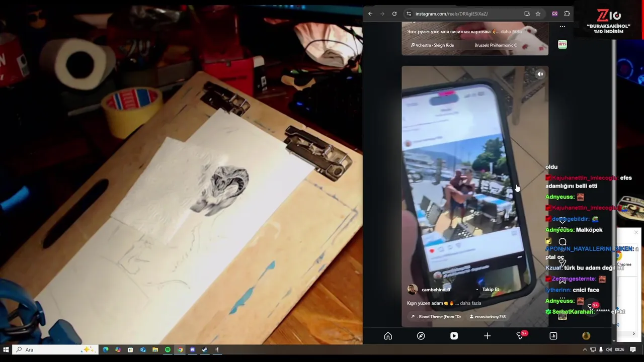Open Discord from the taskbar
Image resolution: width=644 pixels, height=362 pixels.
[192, 349]
